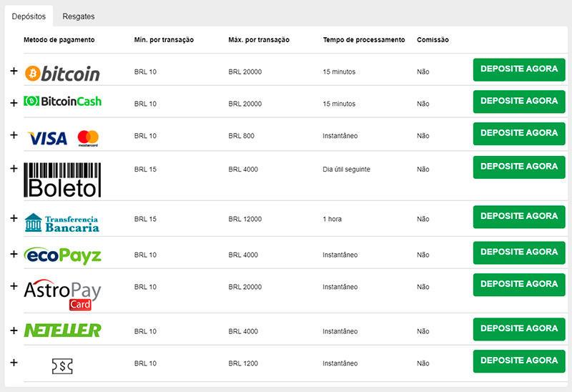572x392 pixels.
Task: Expand the Neteller row details
Action: [14, 330]
